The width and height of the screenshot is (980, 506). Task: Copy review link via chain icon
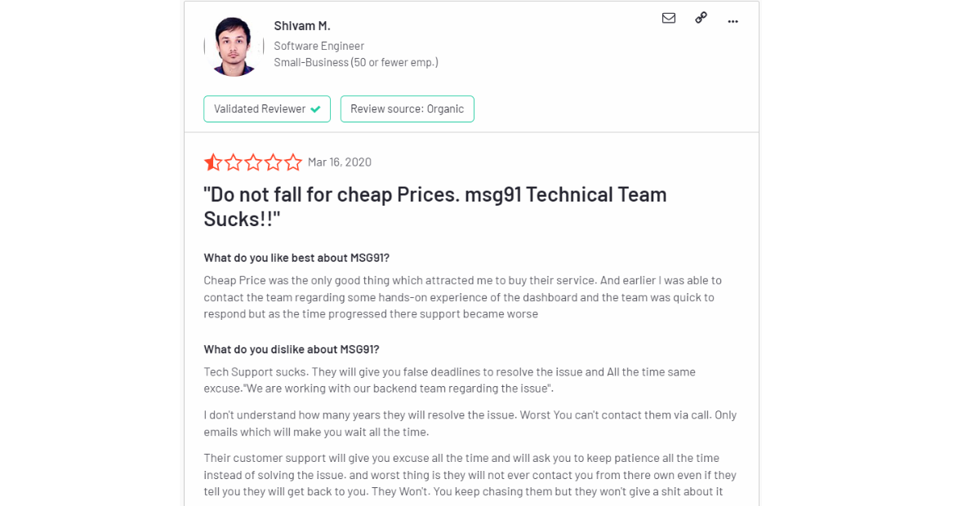click(x=701, y=18)
